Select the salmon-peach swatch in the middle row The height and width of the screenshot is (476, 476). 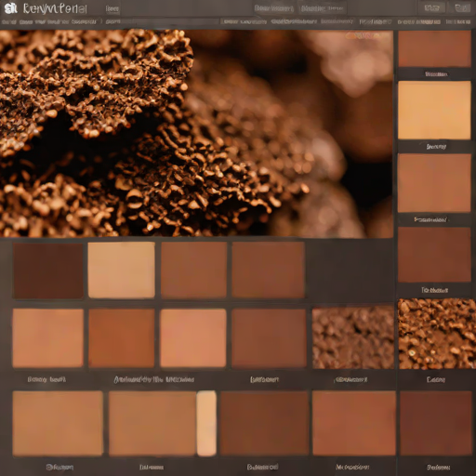pos(193,337)
